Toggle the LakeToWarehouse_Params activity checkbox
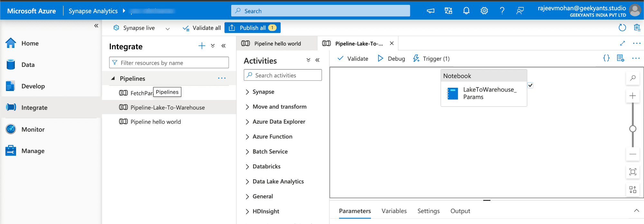644x224 pixels. point(530,85)
